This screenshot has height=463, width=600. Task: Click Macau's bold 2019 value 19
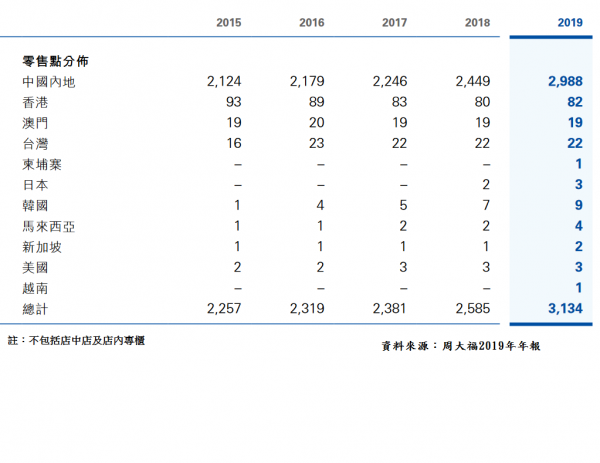[x=575, y=123]
